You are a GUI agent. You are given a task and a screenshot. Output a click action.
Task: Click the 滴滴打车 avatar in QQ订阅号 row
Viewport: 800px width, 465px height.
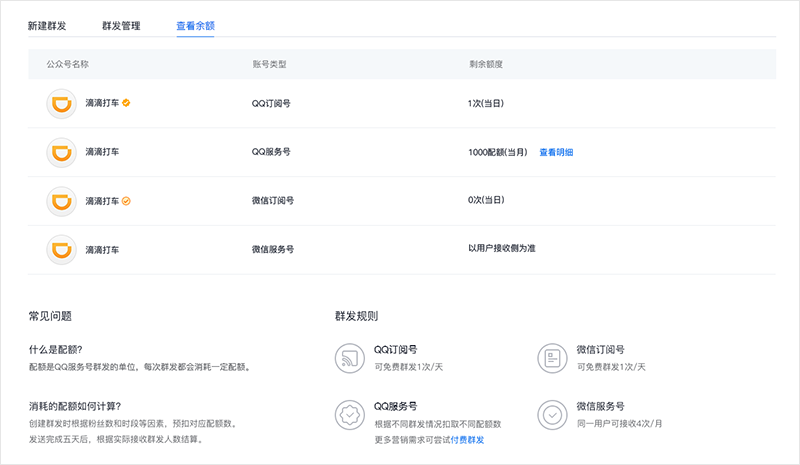(62, 104)
